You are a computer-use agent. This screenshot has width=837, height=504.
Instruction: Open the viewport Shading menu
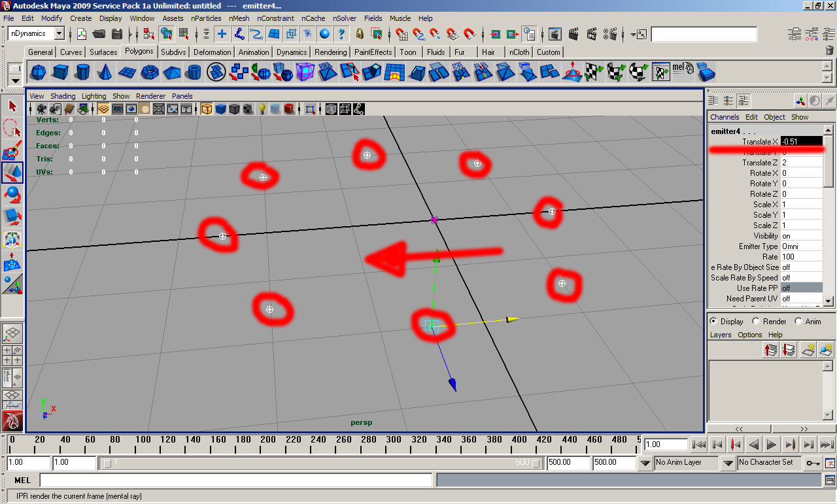pyautogui.click(x=63, y=96)
